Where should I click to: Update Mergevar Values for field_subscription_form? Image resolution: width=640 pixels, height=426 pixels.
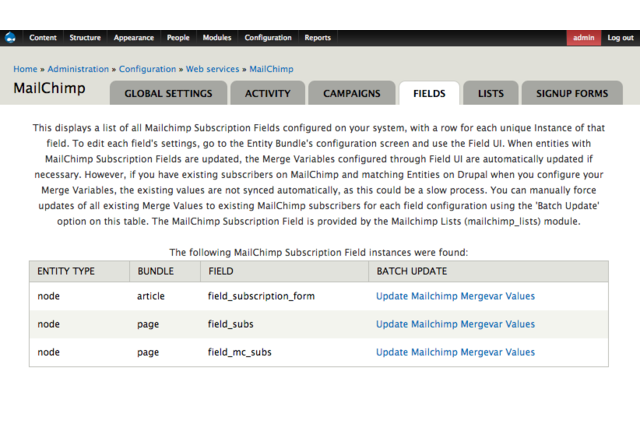(456, 296)
